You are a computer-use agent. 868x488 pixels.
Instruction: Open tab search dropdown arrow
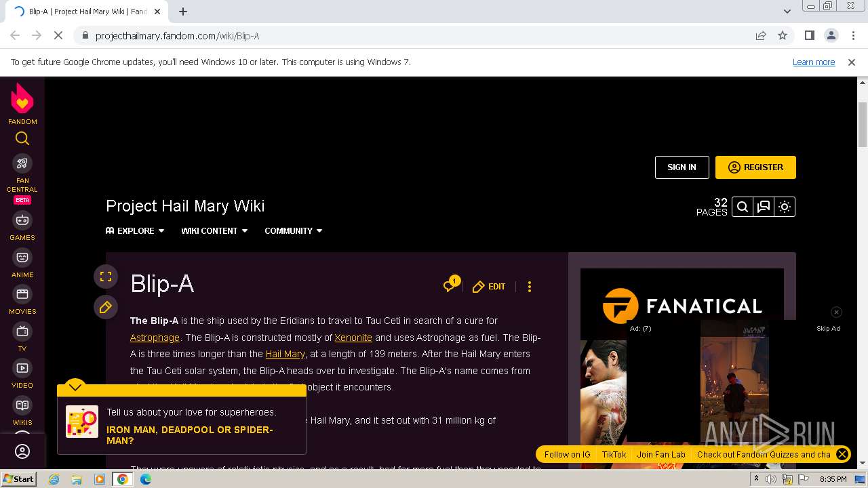tap(787, 12)
